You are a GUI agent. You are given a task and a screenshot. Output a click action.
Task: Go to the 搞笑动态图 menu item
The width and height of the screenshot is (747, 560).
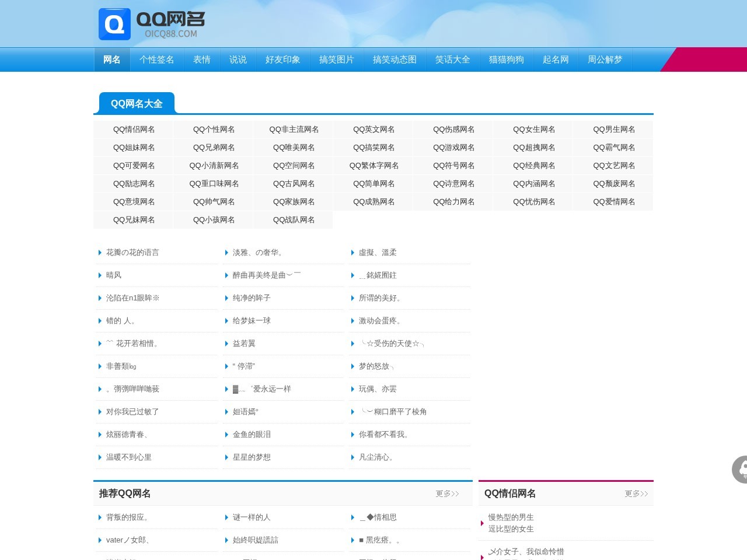[x=395, y=60]
